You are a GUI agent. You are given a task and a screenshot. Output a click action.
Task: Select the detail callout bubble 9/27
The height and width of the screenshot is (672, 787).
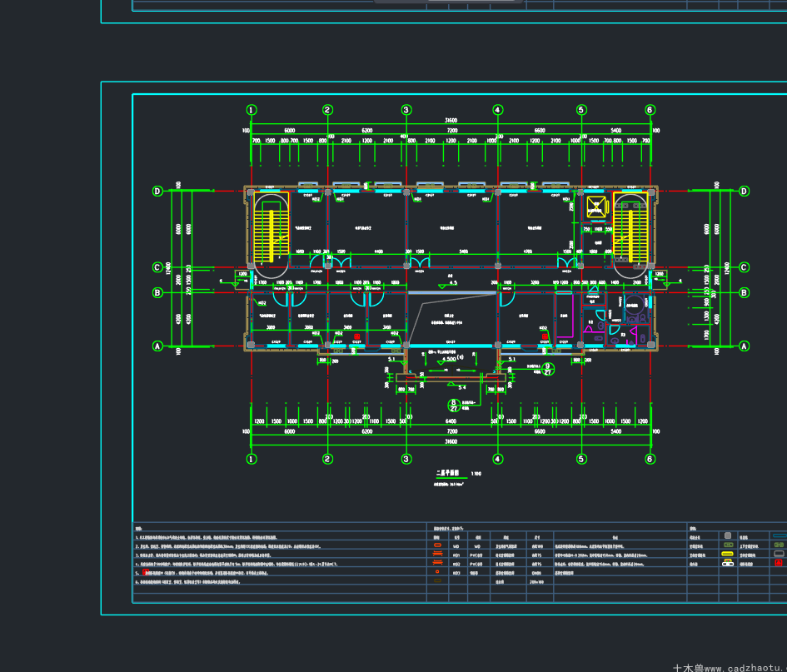pos(548,369)
